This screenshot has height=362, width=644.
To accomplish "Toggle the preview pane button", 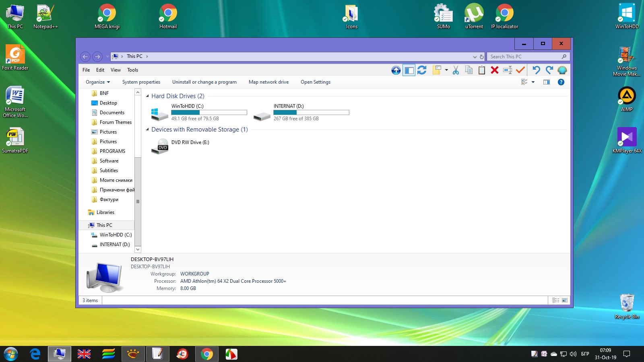I will (x=547, y=82).
